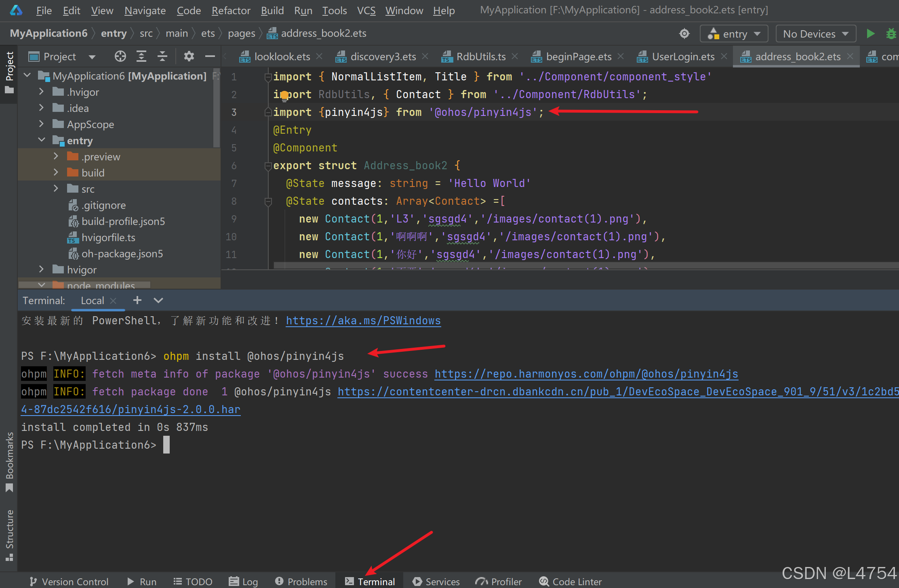Click Expand All icon in Project panel
Image resolution: width=899 pixels, height=588 pixels.
click(141, 56)
